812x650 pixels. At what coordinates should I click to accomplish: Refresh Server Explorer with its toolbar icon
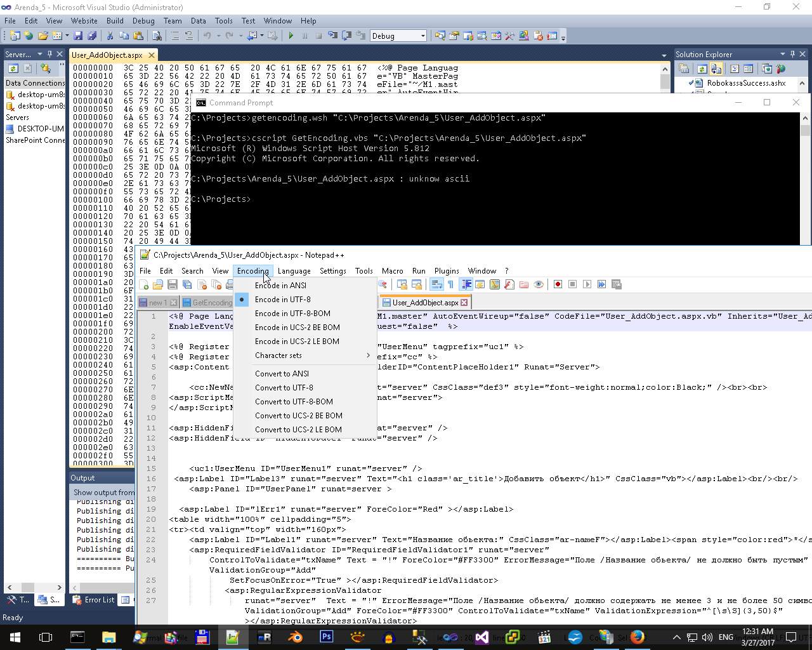[x=13, y=68]
